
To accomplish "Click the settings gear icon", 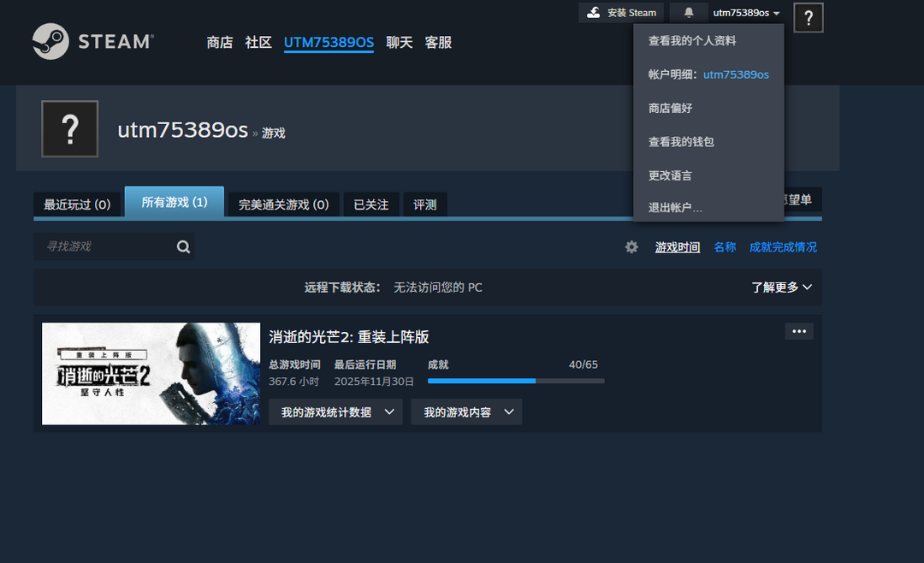I will [x=631, y=247].
